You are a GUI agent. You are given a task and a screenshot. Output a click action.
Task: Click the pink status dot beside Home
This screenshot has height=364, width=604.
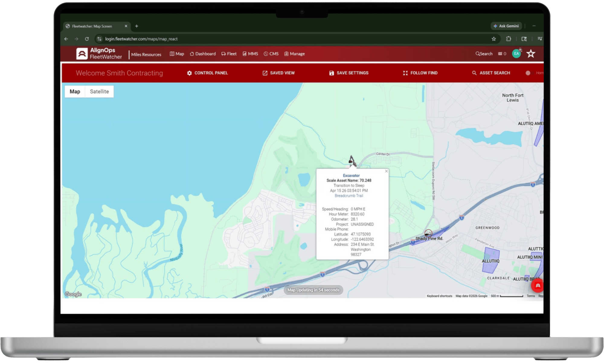coord(528,73)
